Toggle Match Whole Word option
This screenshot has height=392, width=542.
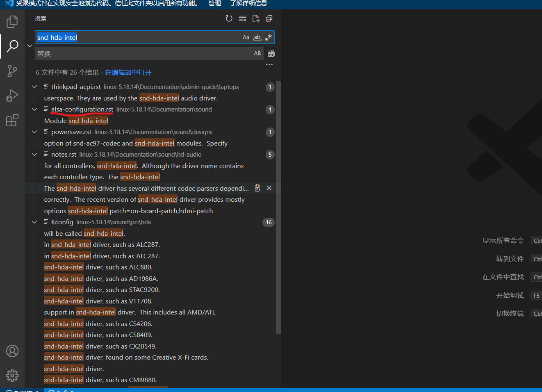pos(257,37)
